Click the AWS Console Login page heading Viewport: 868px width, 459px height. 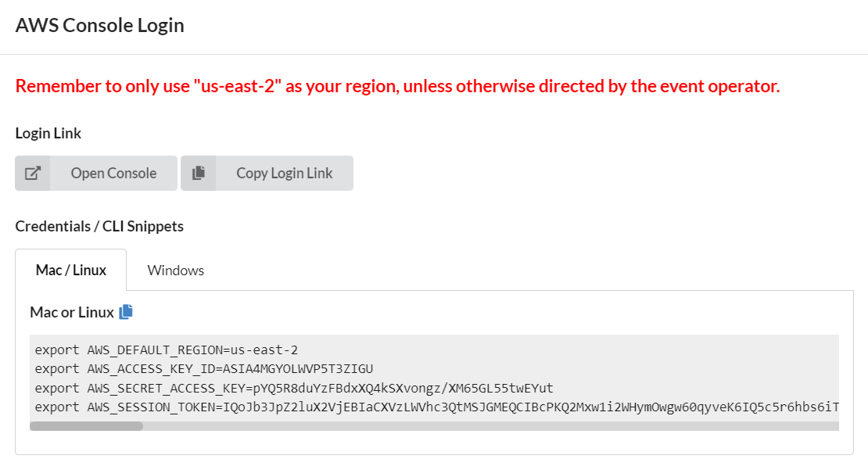pos(99,26)
